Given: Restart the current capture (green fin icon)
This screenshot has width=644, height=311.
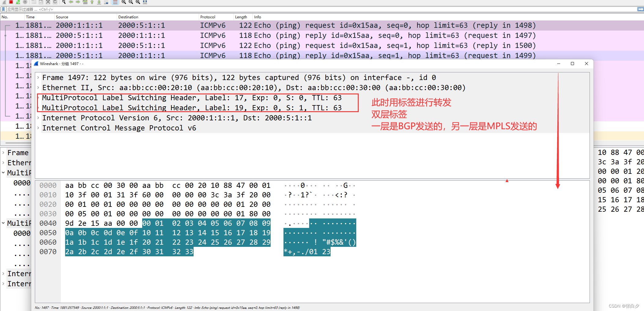Looking at the screenshot, I should [18, 2].
